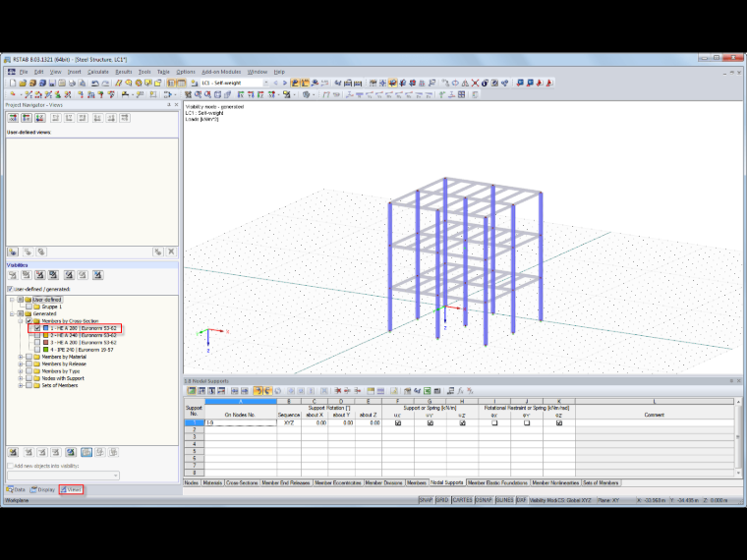Click the Redo arrow icon
This screenshot has width=747, height=560.
[105, 83]
